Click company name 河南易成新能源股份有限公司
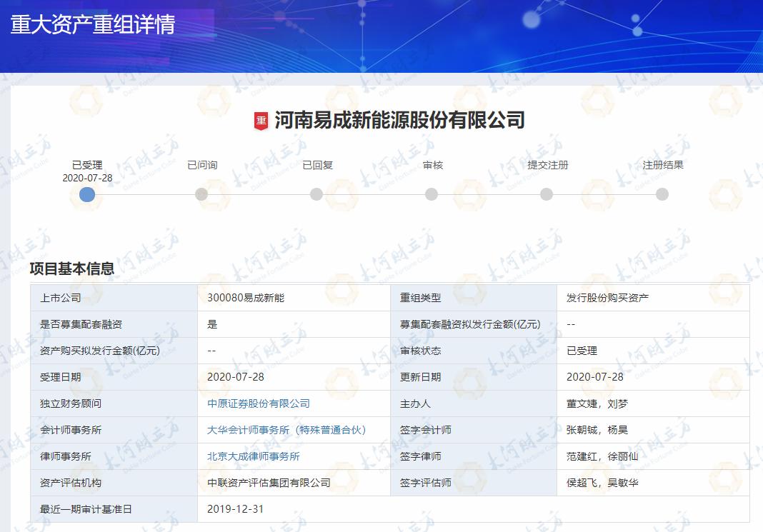 [x=399, y=120]
